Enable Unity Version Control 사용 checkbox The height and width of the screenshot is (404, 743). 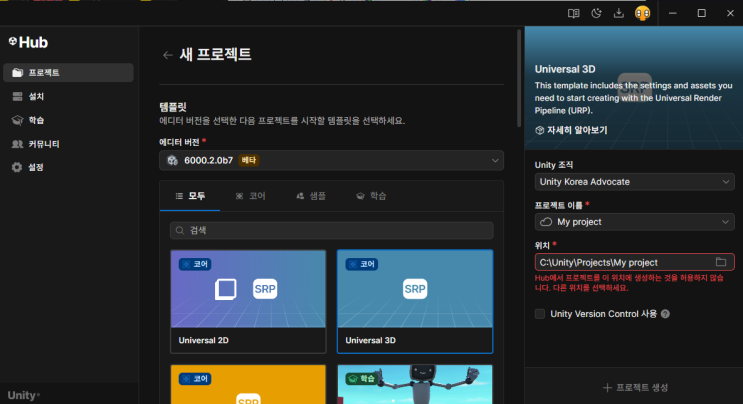click(540, 314)
